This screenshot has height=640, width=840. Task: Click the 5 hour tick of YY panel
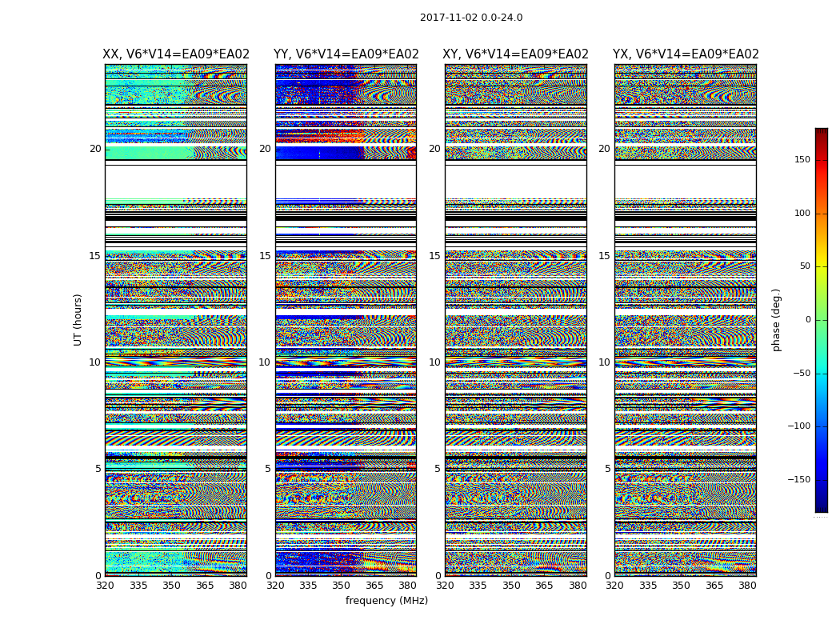click(268, 469)
